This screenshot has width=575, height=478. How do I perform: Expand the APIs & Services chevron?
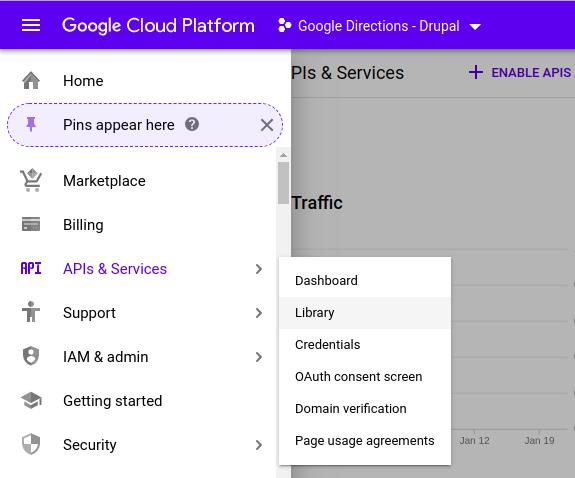pyautogui.click(x=259, y=269)
